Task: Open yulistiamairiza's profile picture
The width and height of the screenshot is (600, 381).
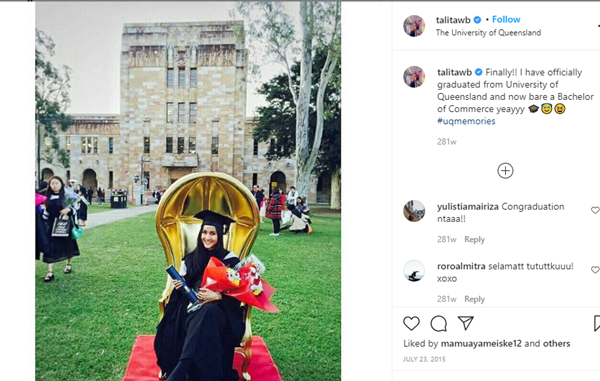Action: click(x=414, y=211)
